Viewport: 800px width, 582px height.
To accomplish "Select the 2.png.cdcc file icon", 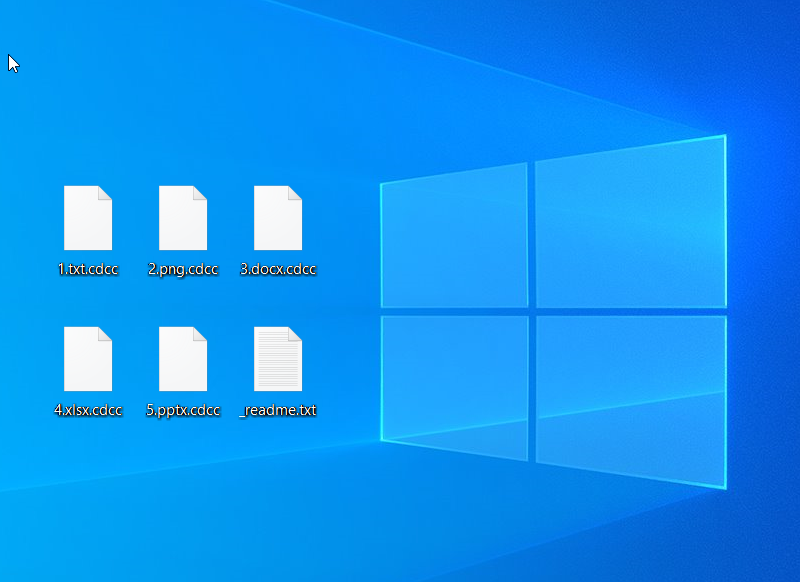I will coord(183,218).
